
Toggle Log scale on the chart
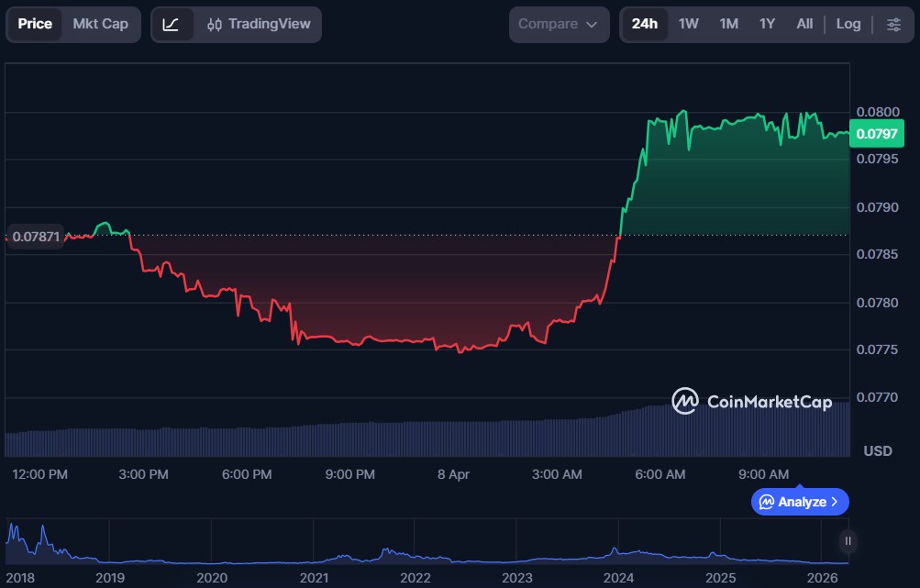tap(848, 25)
